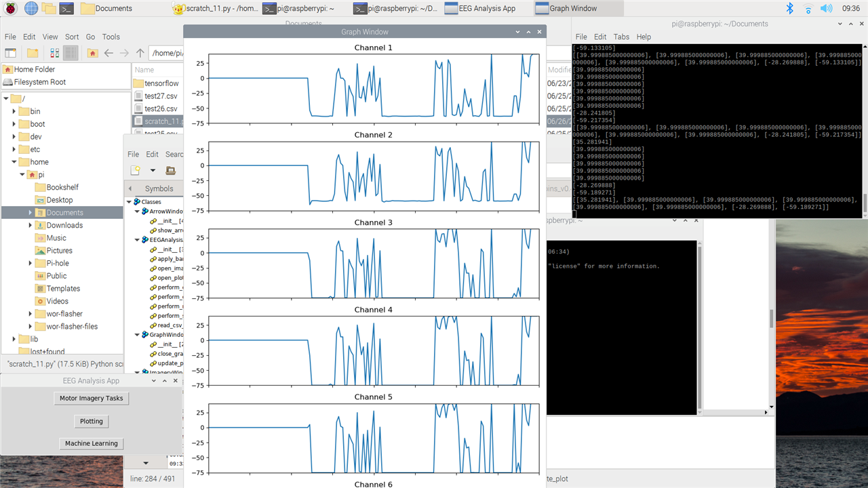Go up to parent folder arrow
Screen dimensions: 868x488
(x=140, y=53)
